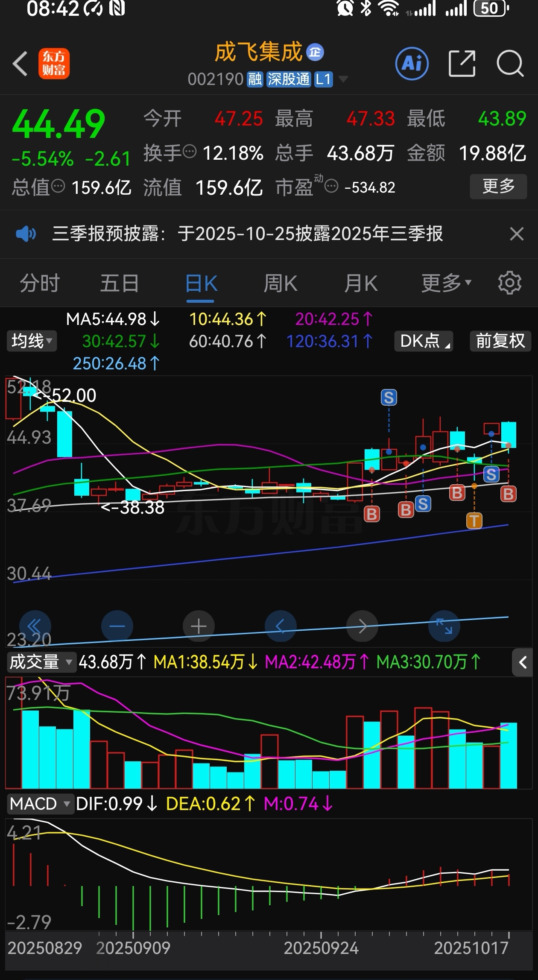
Task: Open the stock code dropdown arrow
Action: click(x=343, y=79)
